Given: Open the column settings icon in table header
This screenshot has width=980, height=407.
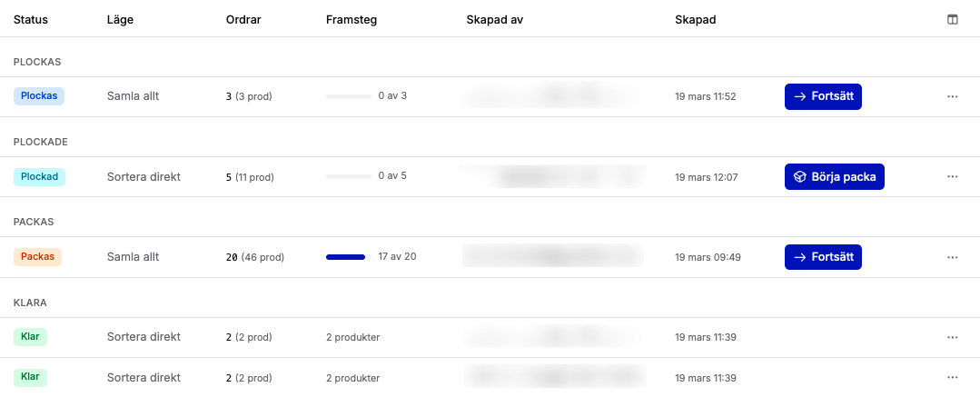Looking at the screenshot, I should (x=952, y=19).
